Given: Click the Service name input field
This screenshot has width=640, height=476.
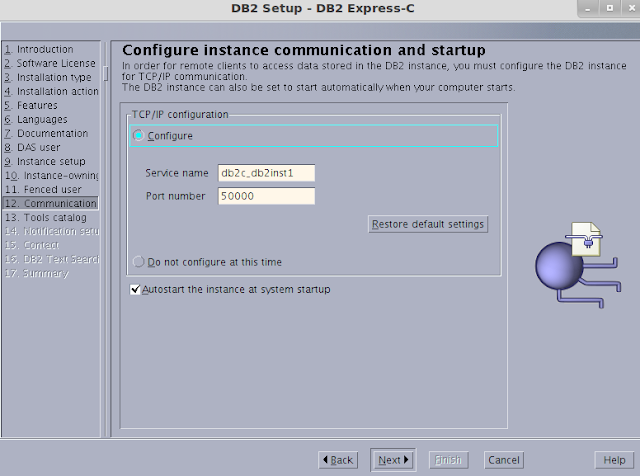Looking at the screenshot, I should [266, 173].
